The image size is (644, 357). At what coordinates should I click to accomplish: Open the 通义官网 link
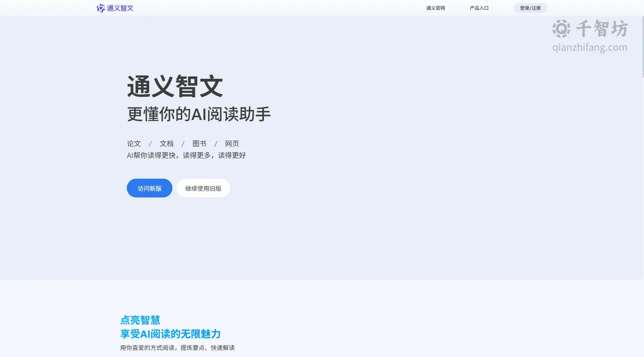(436, 8)
